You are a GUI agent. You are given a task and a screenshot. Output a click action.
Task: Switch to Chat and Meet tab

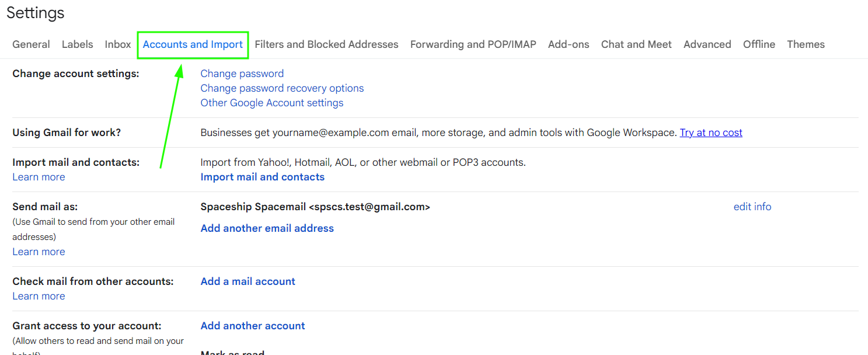click(636, 44)
